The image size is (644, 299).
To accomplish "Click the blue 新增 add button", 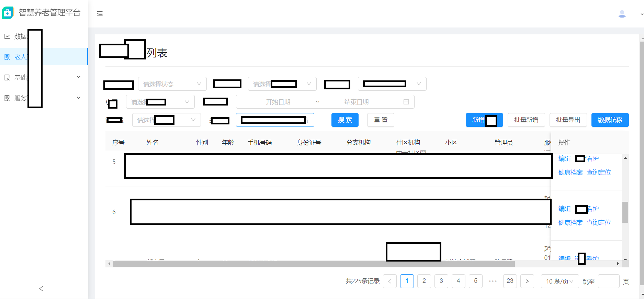I will 484,120.
